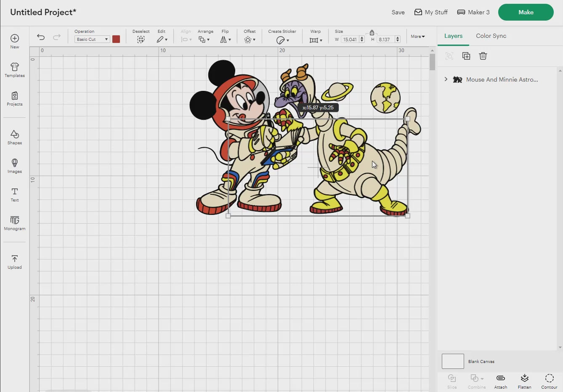Click the Contour button

click(549, 381)
